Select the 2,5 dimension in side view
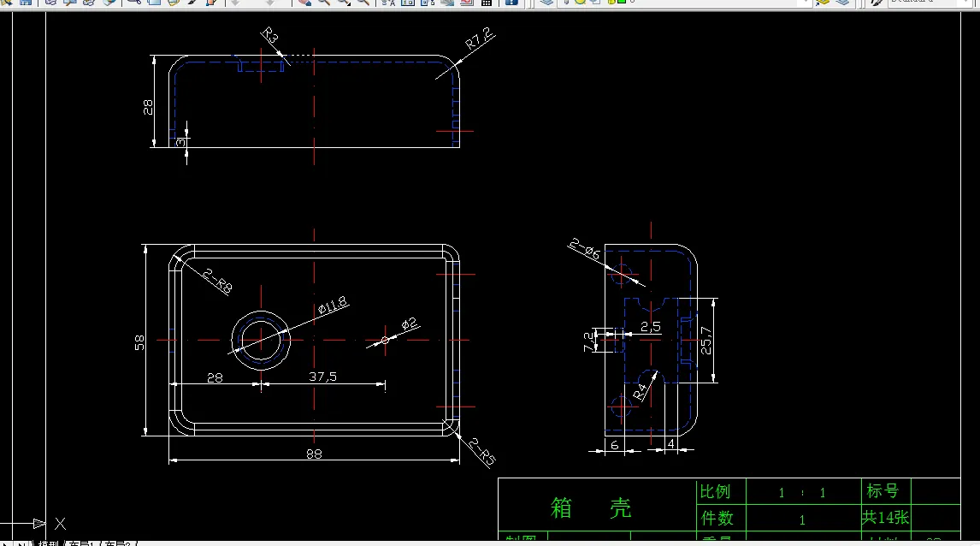The image size is (980, 546). tap(651, 326)
